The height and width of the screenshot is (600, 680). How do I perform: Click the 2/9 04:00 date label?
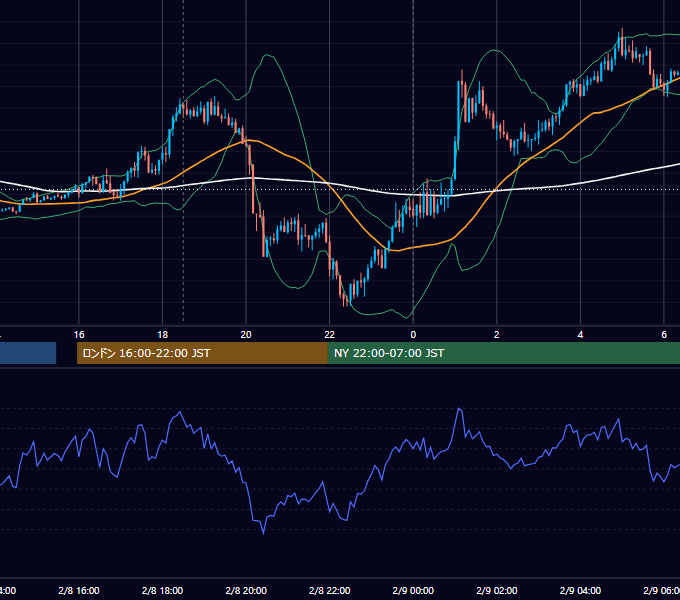pyautogui.click(x=580, y=590)
